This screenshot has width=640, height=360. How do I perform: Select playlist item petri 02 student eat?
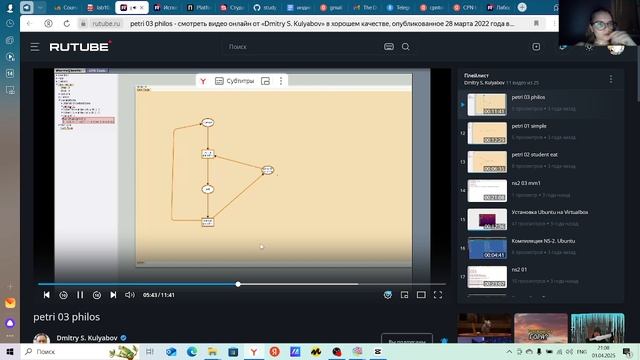[541, 162]
